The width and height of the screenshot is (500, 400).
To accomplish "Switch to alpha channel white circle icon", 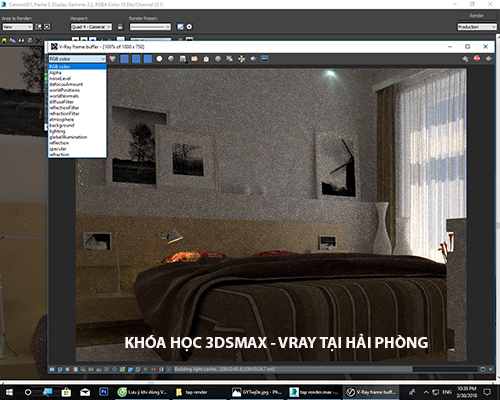I will pyautogui.click(x=159, y=59).
